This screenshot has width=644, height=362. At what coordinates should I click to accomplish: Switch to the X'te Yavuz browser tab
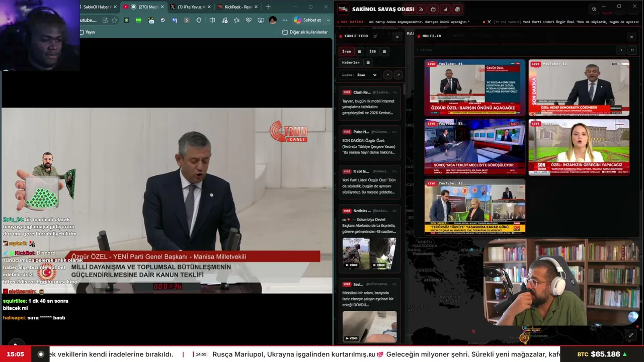pyautogui.click(x=190, y=7)
